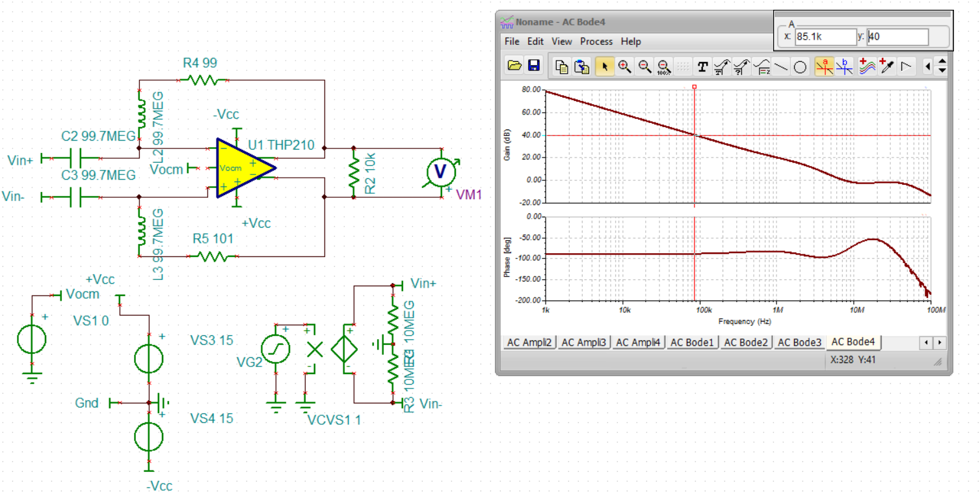This screenshot has height=492, width=980.
Task: Click add more curves icon
Action: coord(867,66)
